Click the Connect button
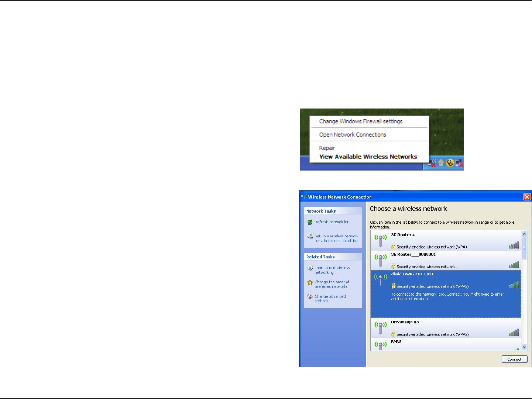This screenshot has height=399, width=532. click(514, 359)
